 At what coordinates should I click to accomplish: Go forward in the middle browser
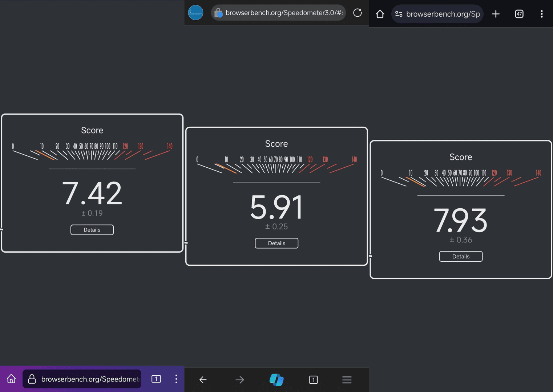tap(240, 380)
